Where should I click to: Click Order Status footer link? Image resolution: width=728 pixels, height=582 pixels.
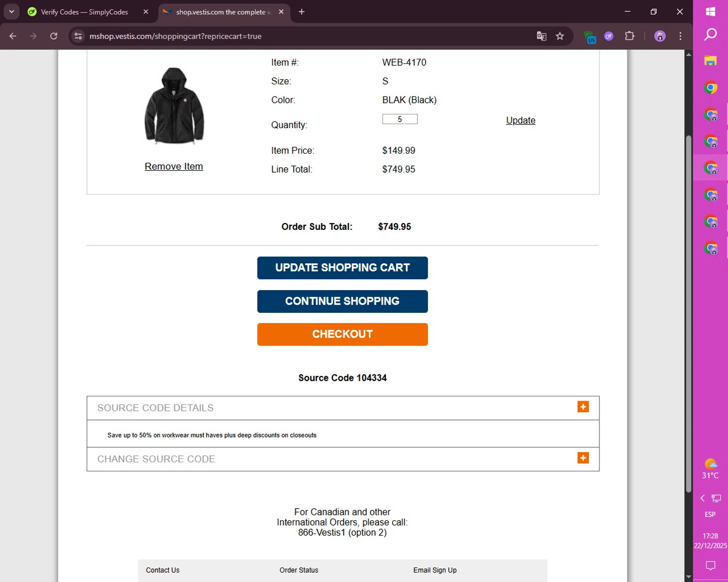[x=299, y=570]
